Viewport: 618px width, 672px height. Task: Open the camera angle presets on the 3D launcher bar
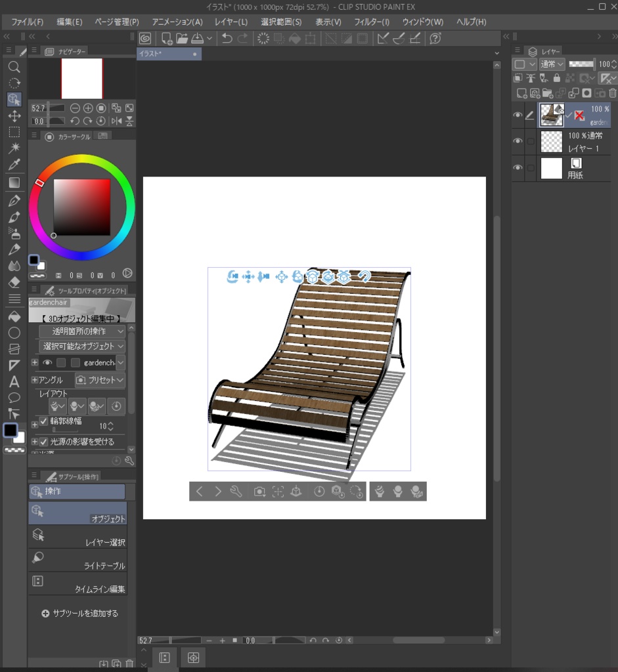(x=258, y=491)
